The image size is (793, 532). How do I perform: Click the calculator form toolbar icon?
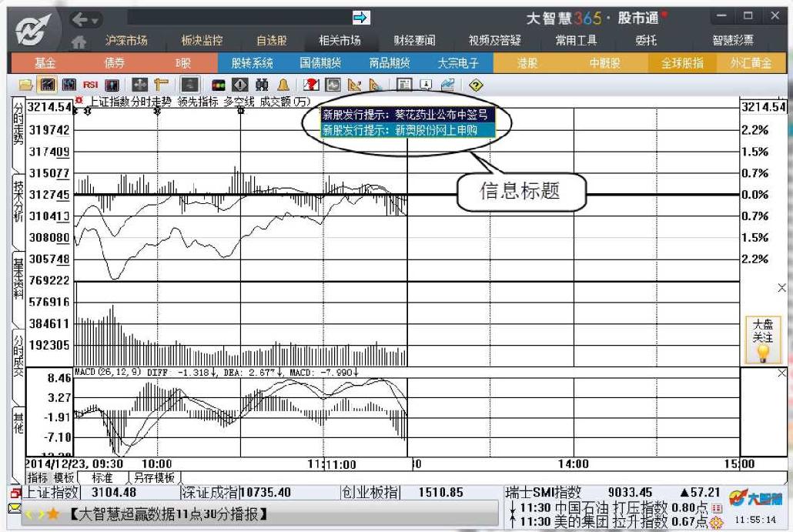(404, 85)
